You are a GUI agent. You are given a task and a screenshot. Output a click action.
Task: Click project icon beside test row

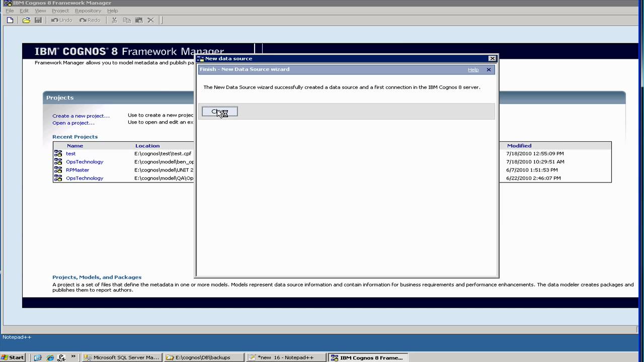click(x=58, y=153)
